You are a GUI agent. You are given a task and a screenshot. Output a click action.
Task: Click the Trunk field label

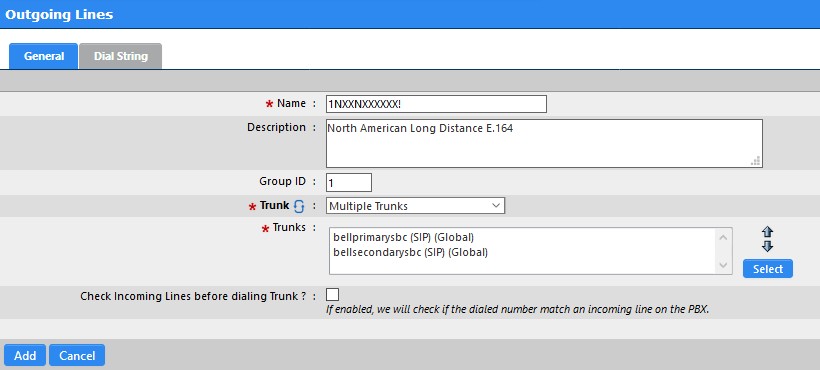(274, 206)
